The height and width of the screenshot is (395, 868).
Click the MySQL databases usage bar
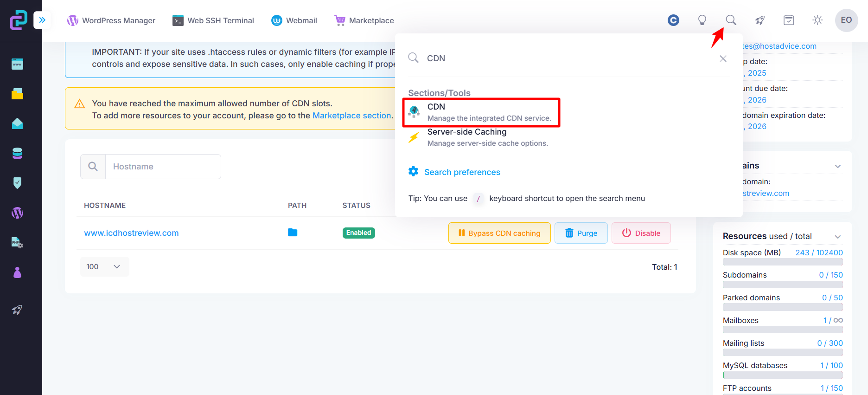(783, 375)
